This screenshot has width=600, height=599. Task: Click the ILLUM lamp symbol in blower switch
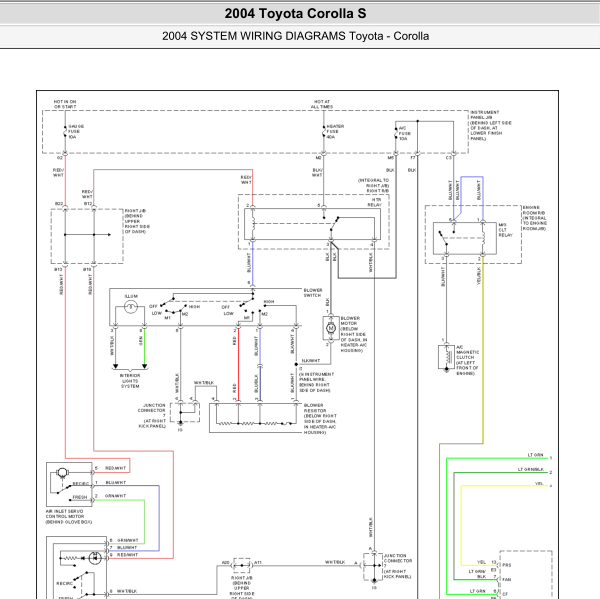130,307
